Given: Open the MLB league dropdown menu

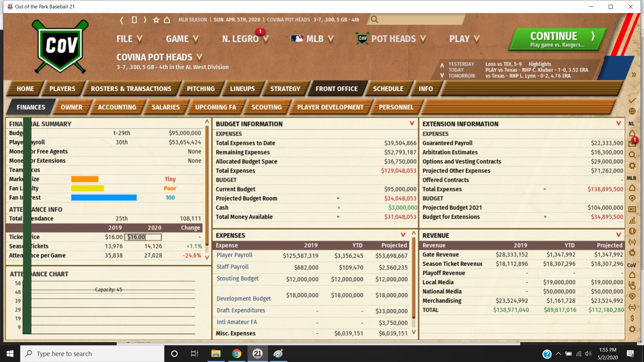Looking at the screenshot, I should 312,39.
